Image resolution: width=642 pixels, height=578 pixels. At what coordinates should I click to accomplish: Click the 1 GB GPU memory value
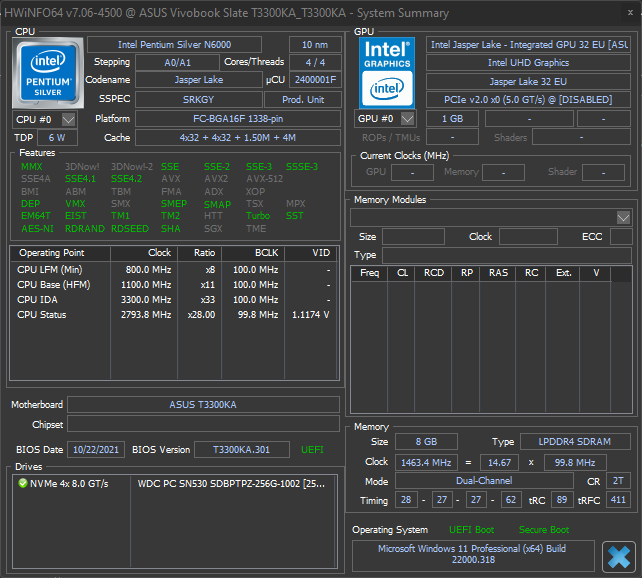[452, 119]
